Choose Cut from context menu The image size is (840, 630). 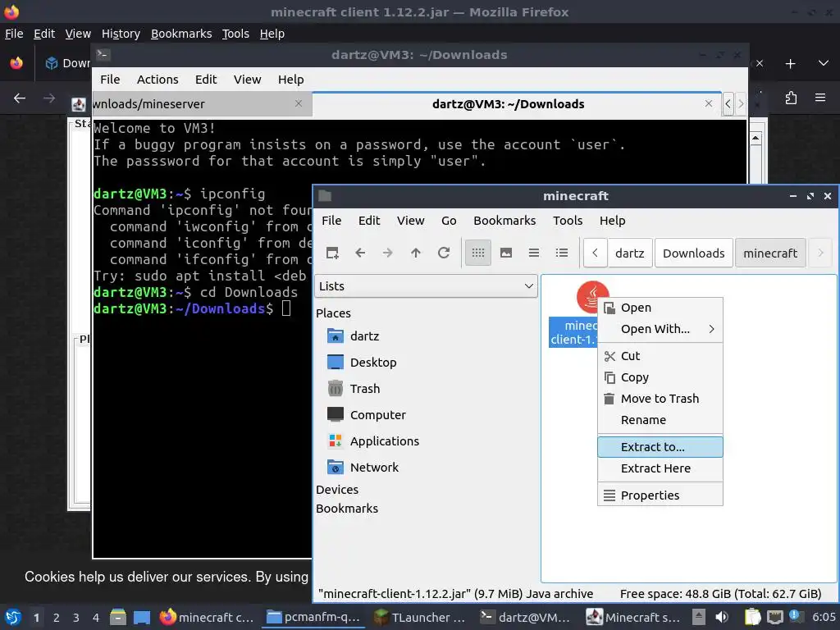click(x=660, y=356)
